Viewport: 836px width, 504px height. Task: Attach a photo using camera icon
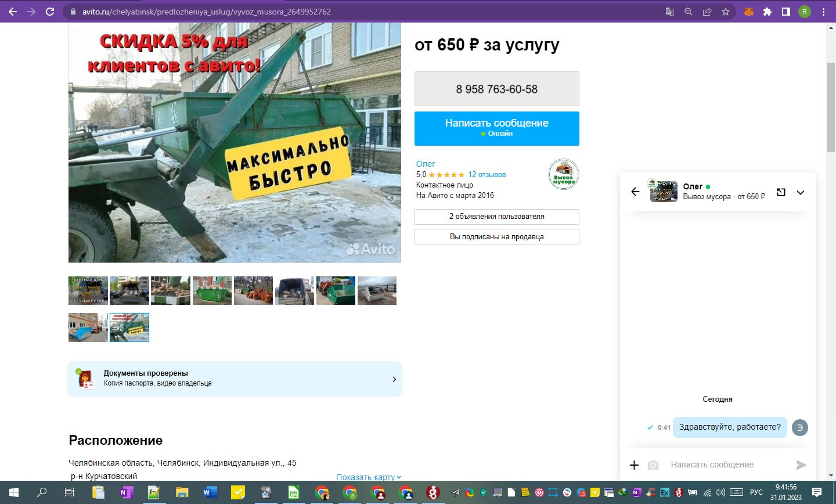(x=653, y=465)
